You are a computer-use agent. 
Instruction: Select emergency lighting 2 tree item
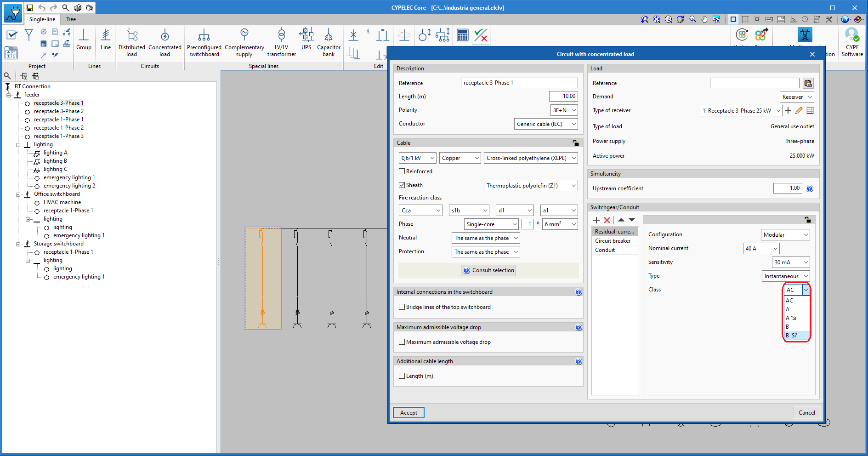(69, 186)
